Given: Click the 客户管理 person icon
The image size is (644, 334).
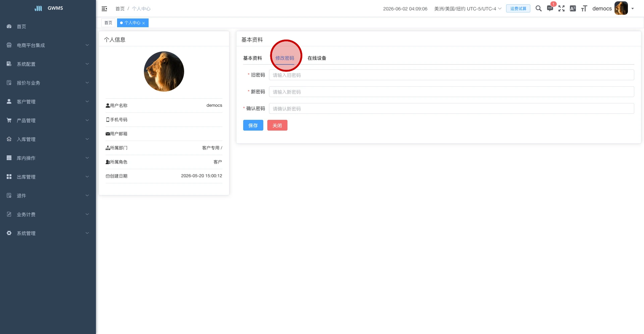Looking at the screenshot, I should click(9, 101).
